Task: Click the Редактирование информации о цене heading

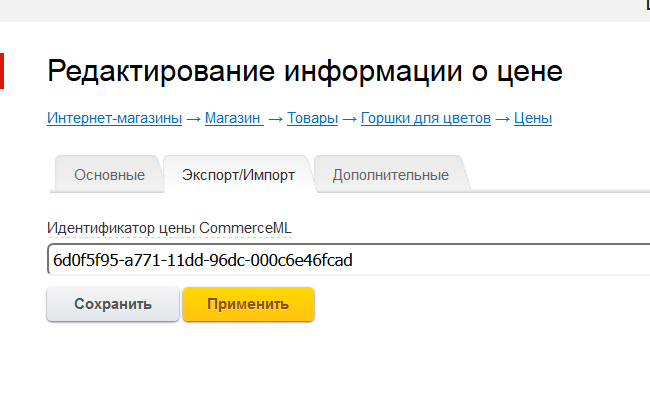Action: [x=305, y=71]
